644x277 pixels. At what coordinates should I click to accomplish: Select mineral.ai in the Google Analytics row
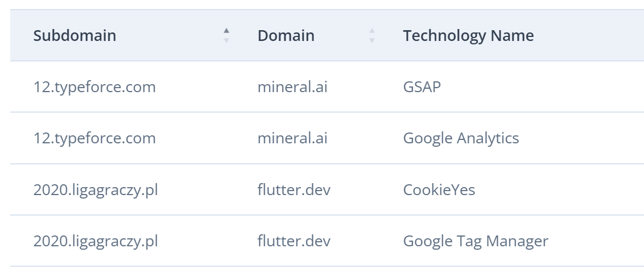[292, 138]
